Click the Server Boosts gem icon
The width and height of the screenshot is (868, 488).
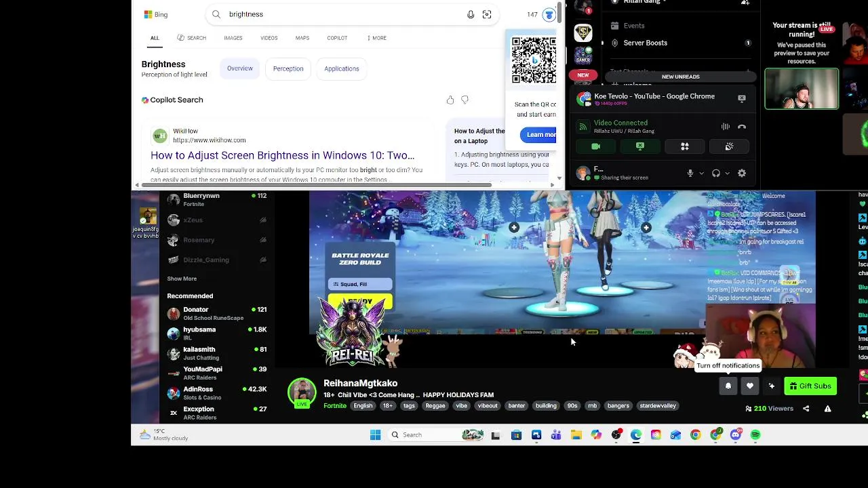(x=614, y=43)
